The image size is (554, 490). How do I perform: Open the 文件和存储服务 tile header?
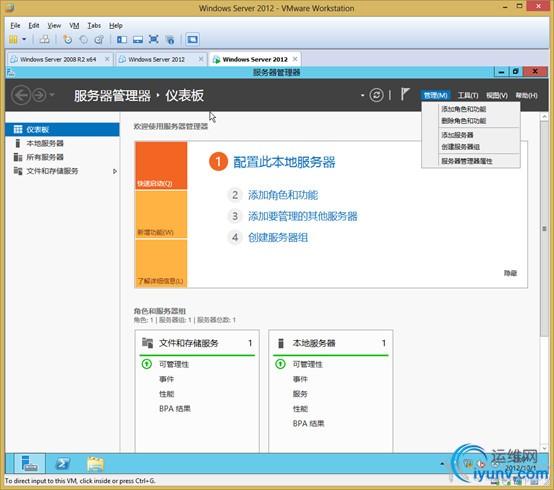point(197,343)
